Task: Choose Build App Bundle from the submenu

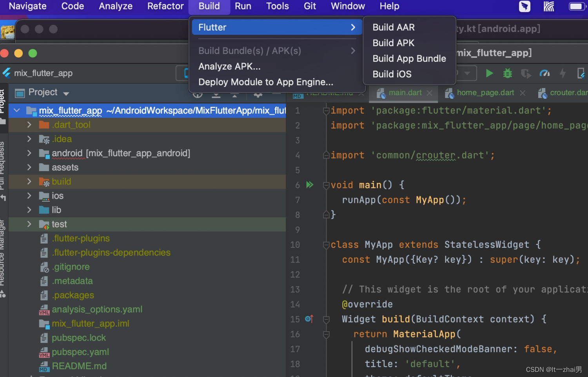Action: click(x=409, y=59)
